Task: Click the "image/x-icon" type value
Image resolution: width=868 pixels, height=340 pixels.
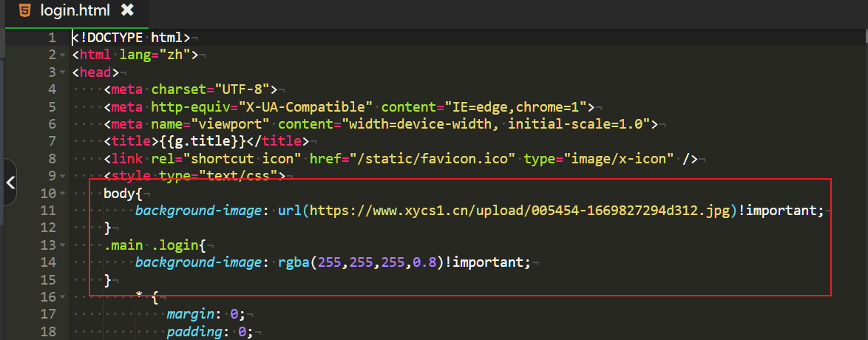Action: click(x=620, y=159)
